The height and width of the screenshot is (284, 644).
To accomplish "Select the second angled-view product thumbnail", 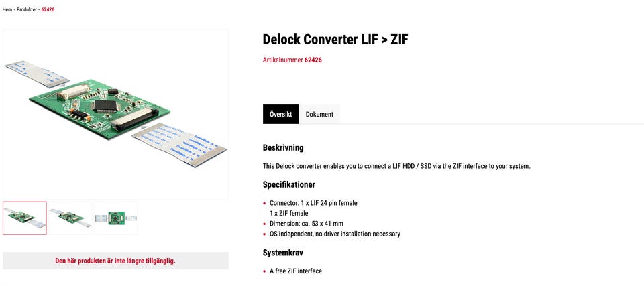I will pos(70,218).
